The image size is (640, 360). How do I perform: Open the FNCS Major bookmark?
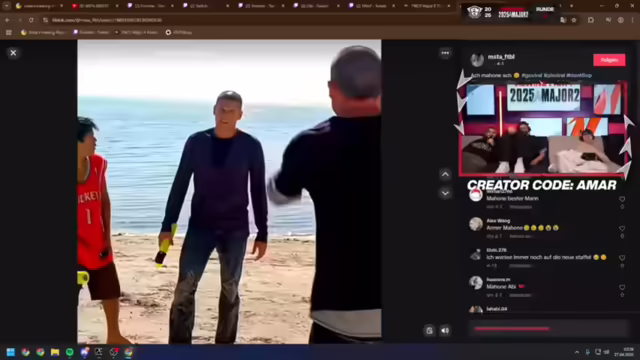[136, 32]
